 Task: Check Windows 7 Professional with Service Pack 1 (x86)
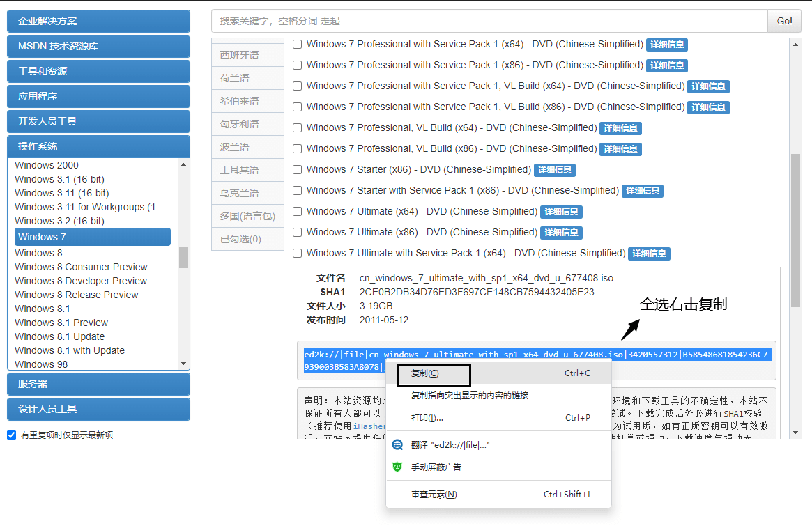click(297, 65)
